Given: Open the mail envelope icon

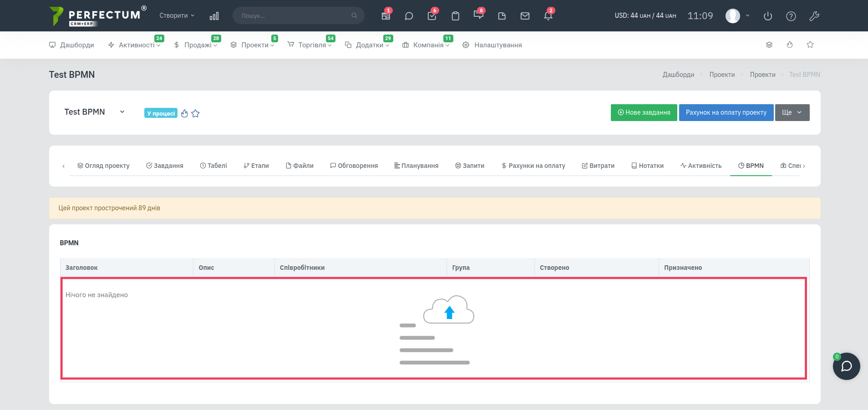Looking at the screenshot, I should (x=525, y=16).
